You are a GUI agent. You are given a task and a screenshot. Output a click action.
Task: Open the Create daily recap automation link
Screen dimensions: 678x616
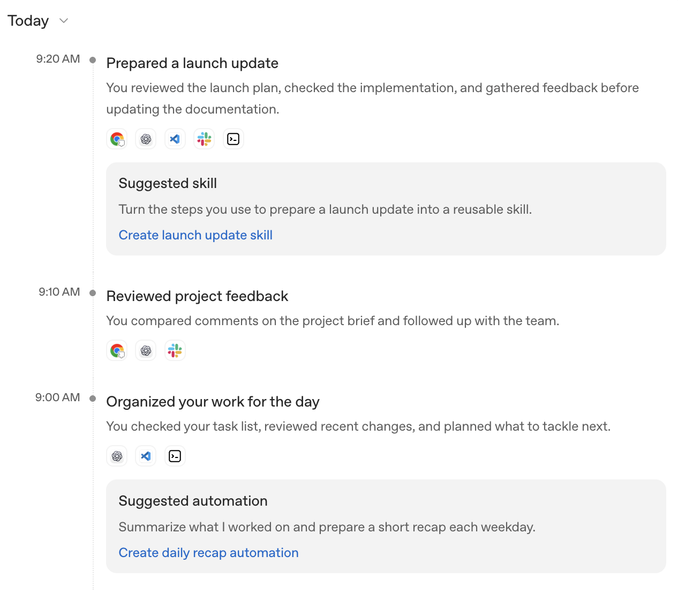point(208,553)
